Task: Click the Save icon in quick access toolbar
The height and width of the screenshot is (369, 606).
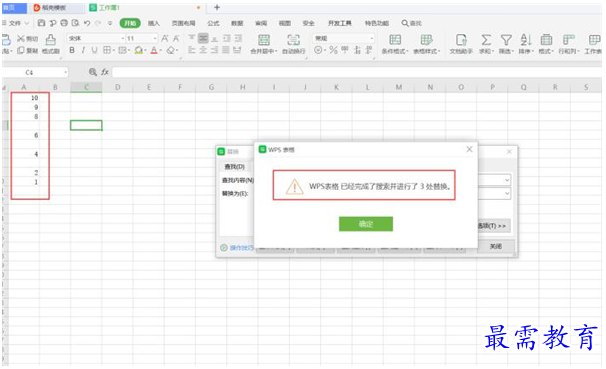Action: click(x=41, y=23)
